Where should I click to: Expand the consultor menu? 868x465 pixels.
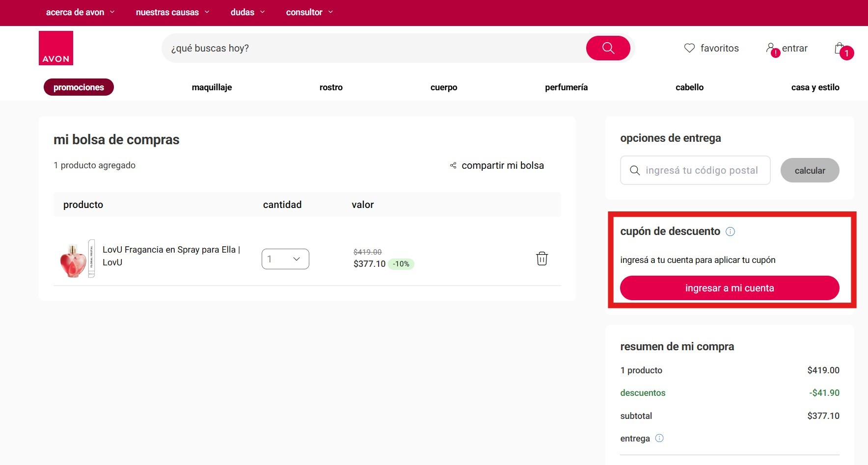(x=309, y=12)
